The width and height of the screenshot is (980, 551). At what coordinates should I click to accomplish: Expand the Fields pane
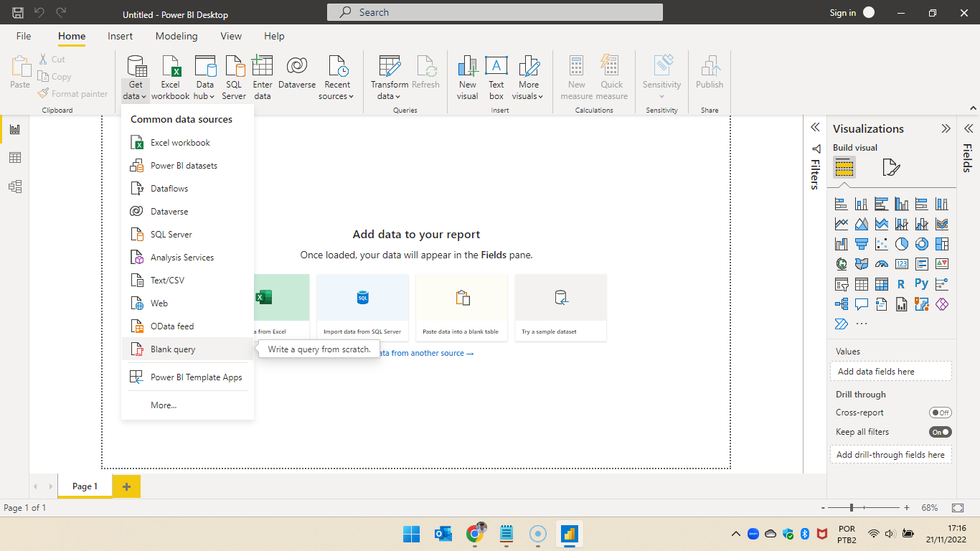969,128
